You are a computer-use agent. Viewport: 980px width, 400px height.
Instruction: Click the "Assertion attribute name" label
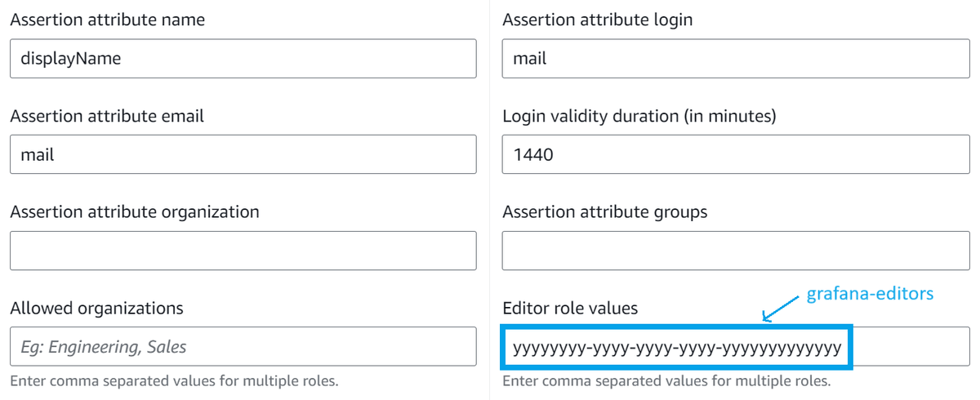pyautogui.click(x=107, y=20)
